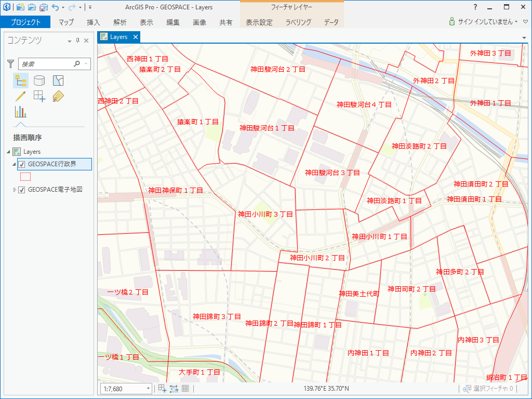The height and width of the screenshot is (399, 532).
Task: Switch to the List By Labeling tag view
Action: tap(58, 96)
